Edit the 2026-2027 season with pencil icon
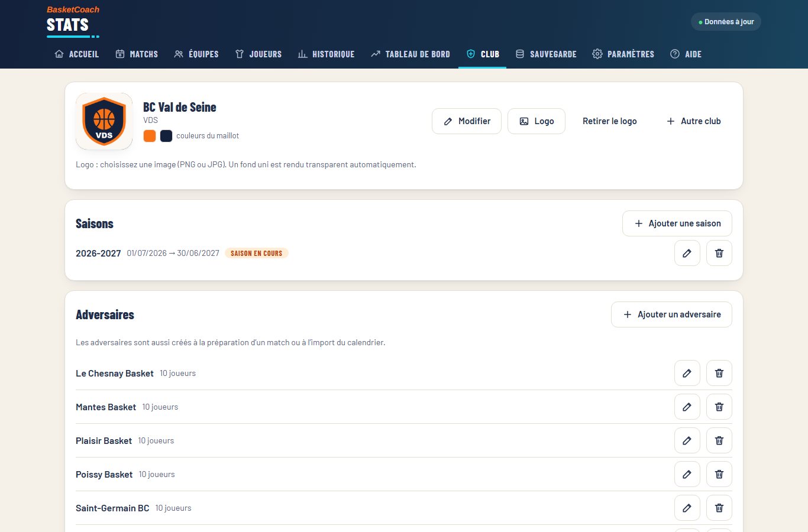808x532 pixels. [x=687, y=253]
